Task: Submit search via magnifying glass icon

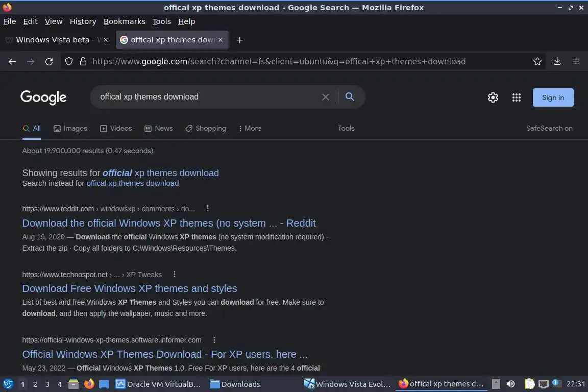Action: pyautogui.click(x=350, y=97)
